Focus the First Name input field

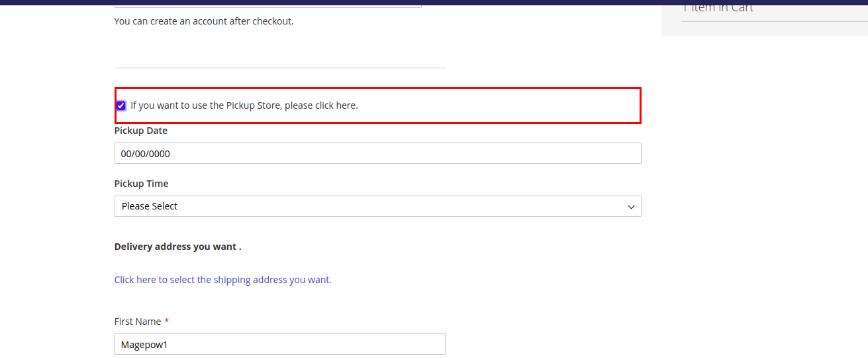click(279, 344)
